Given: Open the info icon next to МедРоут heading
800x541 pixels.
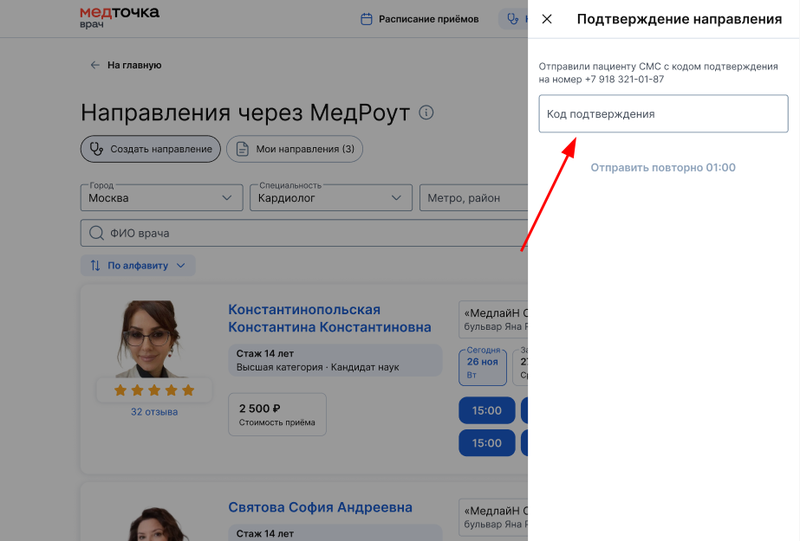Looking at the screenshot, I should click(426, 112).
